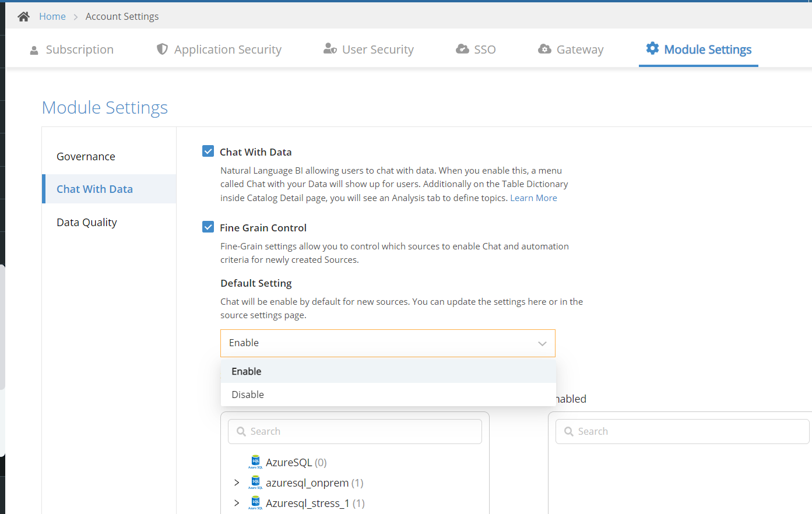Screen dimensions: 812x514
Task: Click the AzureSQL database icon
Action: (x=255, y=462)
